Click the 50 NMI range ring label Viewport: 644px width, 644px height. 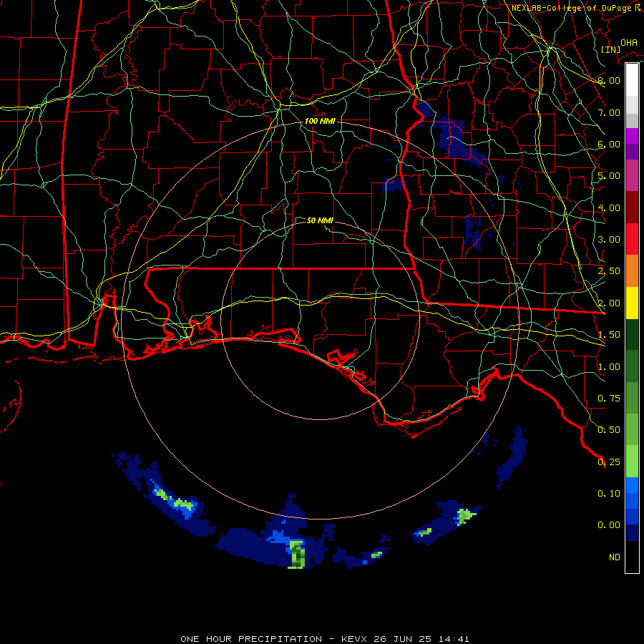[320, 220]
